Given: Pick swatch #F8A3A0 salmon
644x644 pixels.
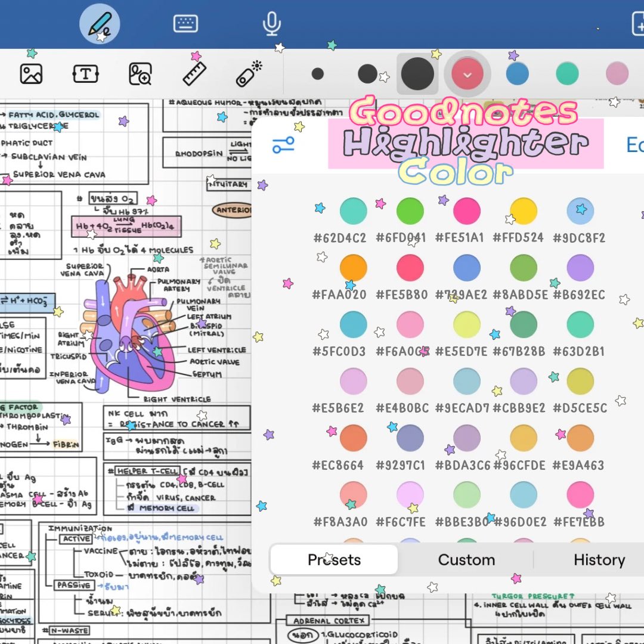Looking at the screenshot, I should click(x=353, y=495).
